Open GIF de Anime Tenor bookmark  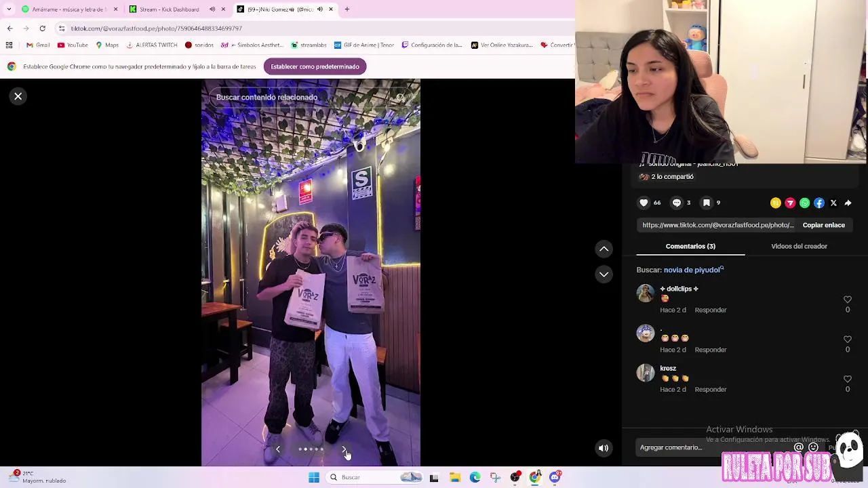click(364, 45)
